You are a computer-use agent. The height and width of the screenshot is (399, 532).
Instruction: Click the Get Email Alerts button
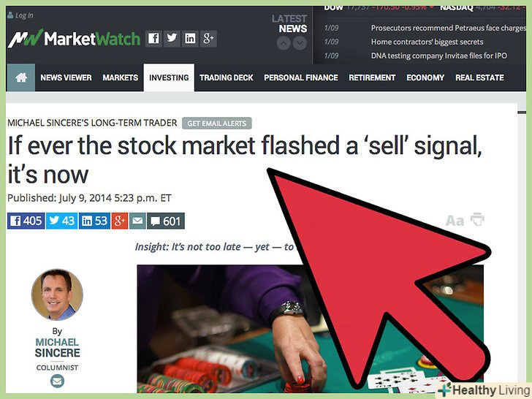(x=217, y=123)
